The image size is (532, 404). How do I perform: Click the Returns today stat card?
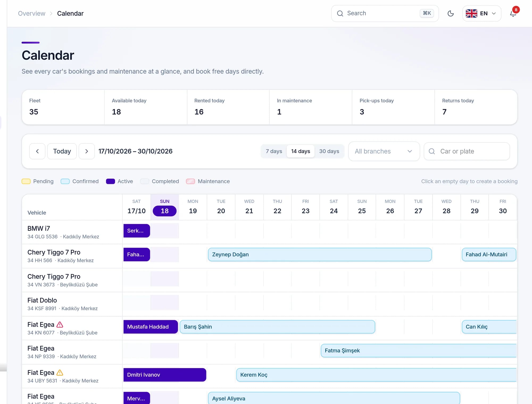click(476, 107)
